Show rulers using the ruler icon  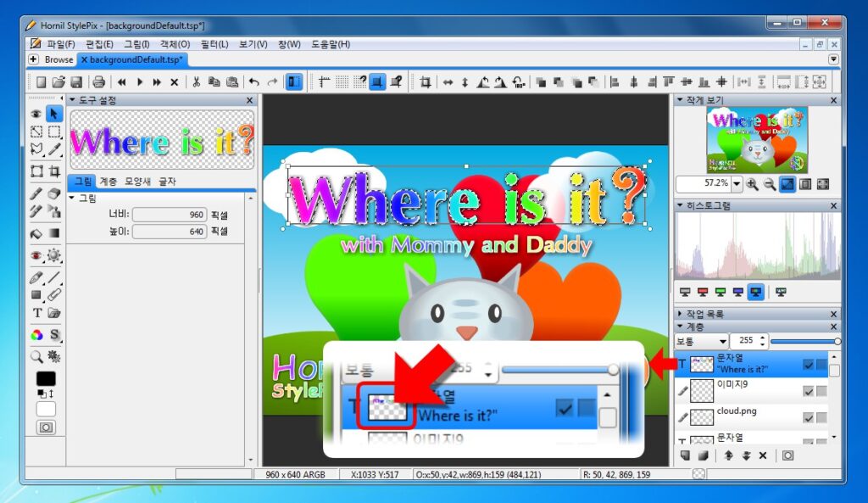point(325,82)
